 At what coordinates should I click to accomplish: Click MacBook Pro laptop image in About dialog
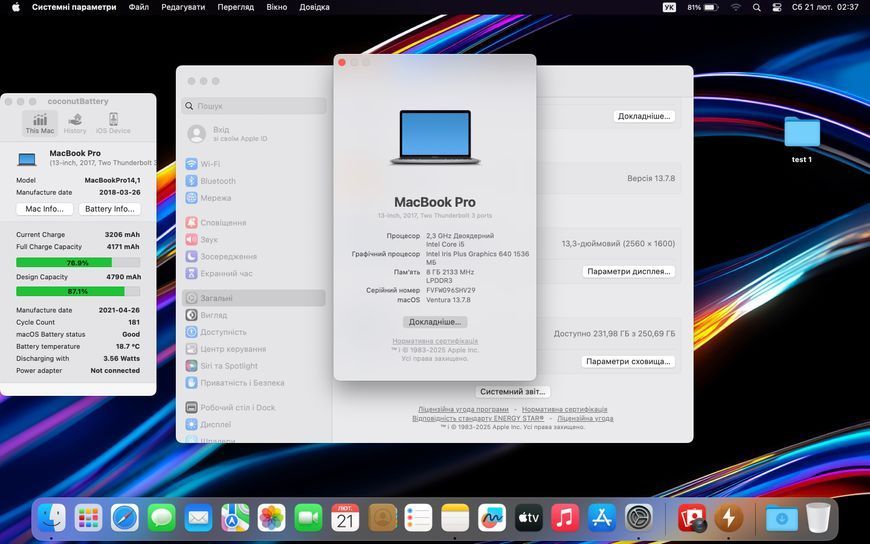click(435, 137)
